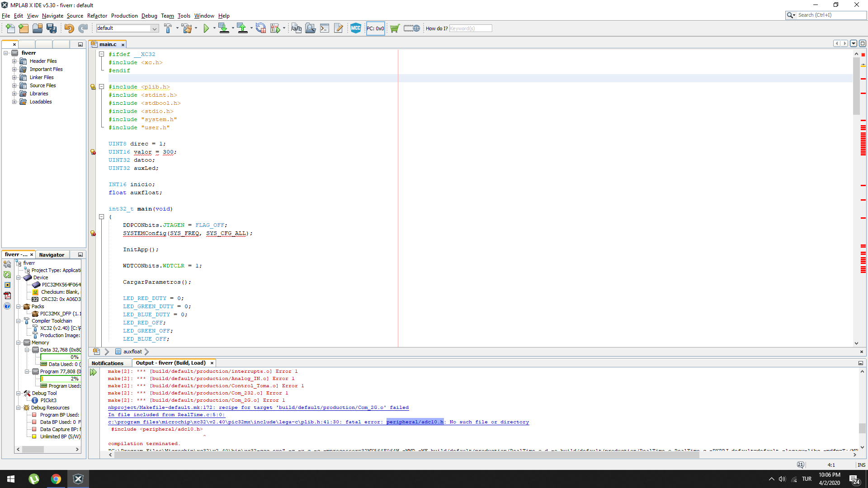Viewport: 868px width, 488px height.
Task: Expand the Header Files folder
Action: [14, 61]
